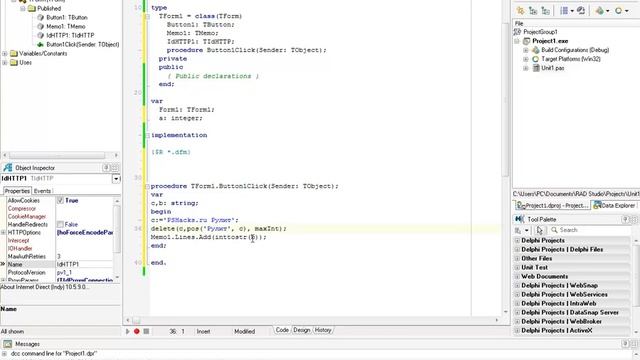This screenshot has width=640, height=360.
Task: Click the Build Configurations node icon
Action: [x=536, y=50]
